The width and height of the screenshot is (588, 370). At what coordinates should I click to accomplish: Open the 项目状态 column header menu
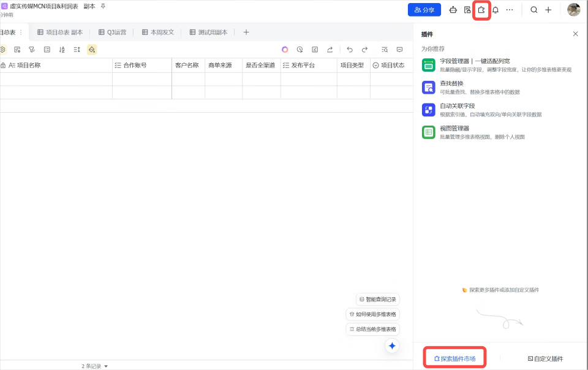[392, 65]
